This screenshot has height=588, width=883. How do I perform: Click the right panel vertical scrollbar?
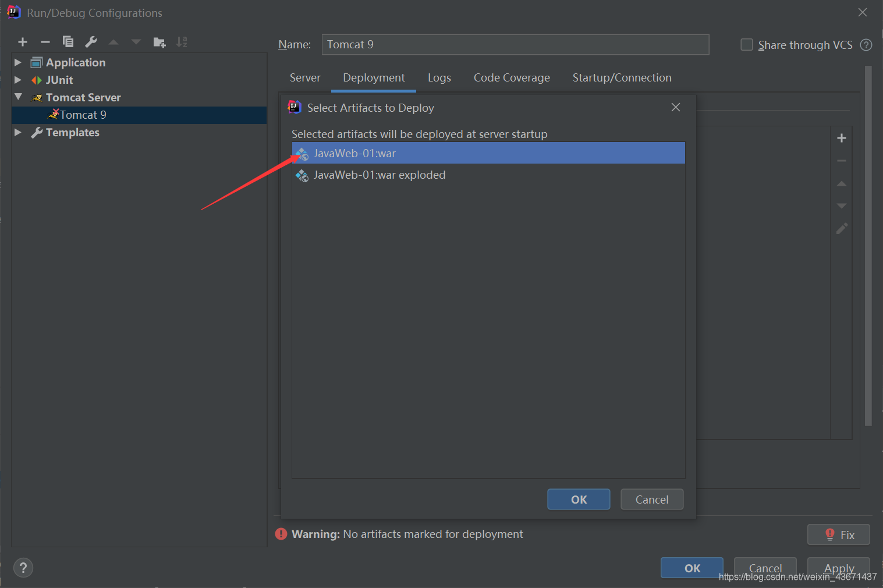tap(868, 246)
